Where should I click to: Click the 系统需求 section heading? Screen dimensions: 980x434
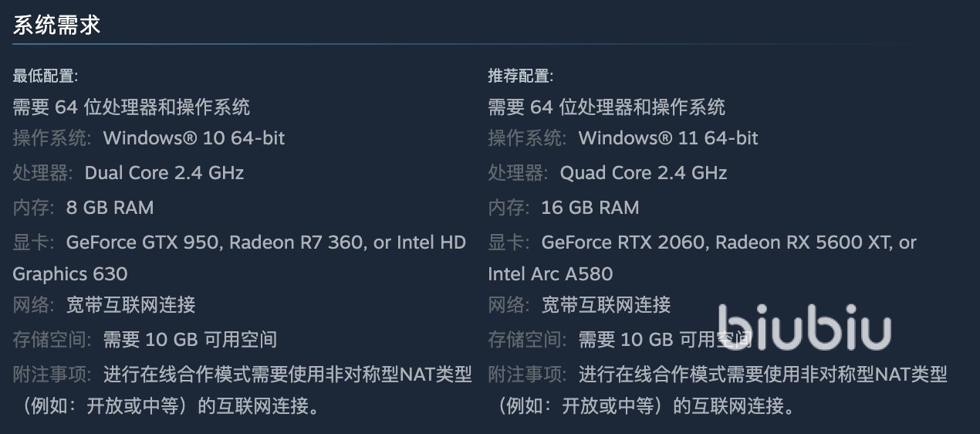57,25
